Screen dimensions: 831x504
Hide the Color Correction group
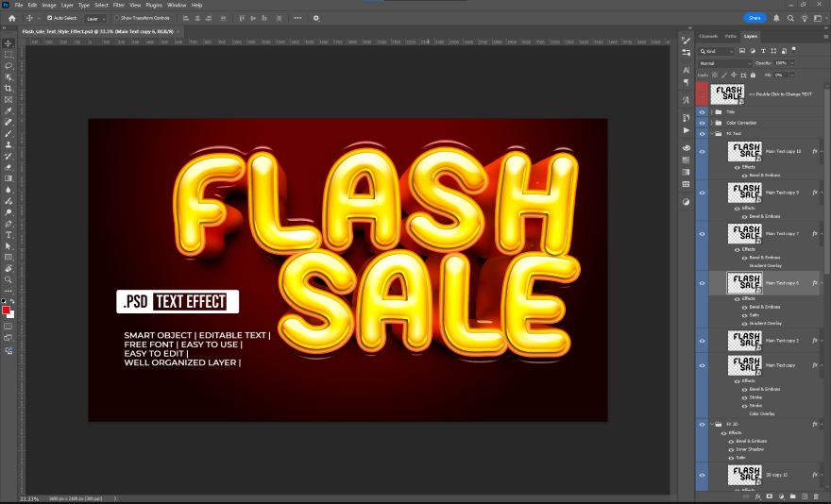click(702, 123)
